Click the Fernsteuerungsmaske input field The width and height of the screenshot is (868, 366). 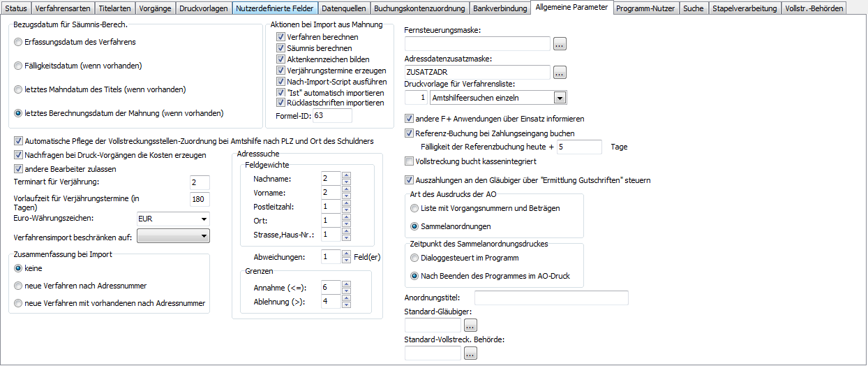coord(478,44)
